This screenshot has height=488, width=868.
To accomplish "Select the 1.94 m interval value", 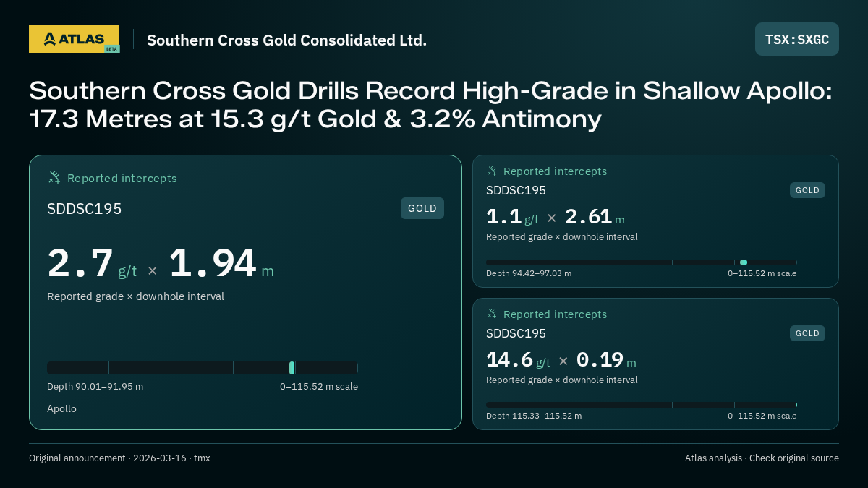I will point(221,263).
